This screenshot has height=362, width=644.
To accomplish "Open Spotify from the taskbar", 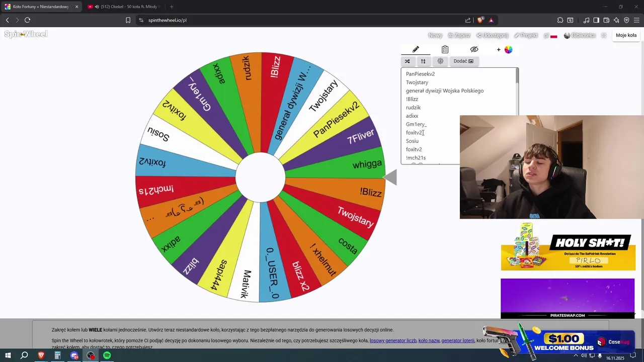I will pos(107,355).
